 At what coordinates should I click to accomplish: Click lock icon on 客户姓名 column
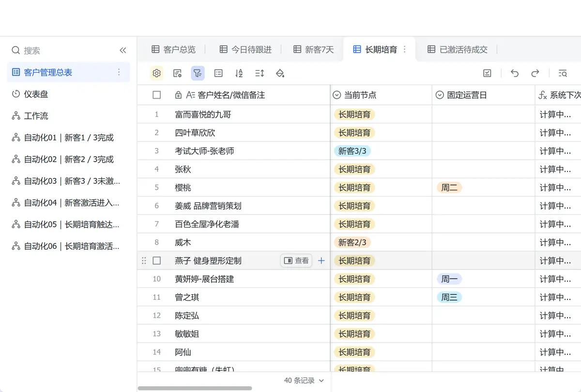point(178,95)
